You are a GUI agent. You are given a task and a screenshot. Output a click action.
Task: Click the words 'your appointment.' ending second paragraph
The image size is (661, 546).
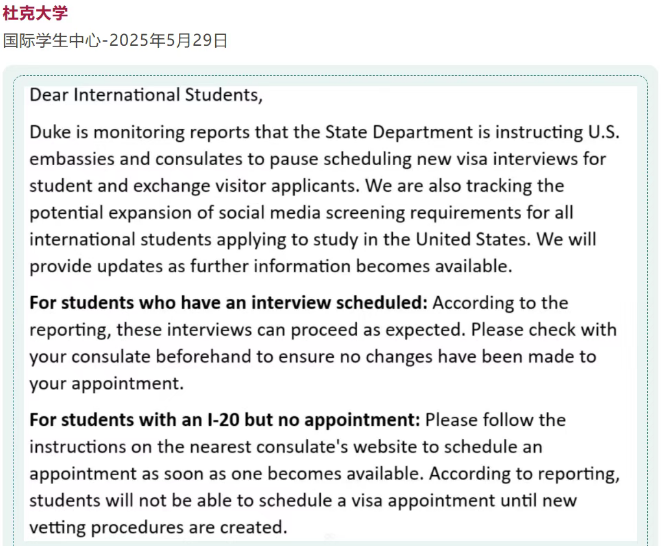[107, 384]
